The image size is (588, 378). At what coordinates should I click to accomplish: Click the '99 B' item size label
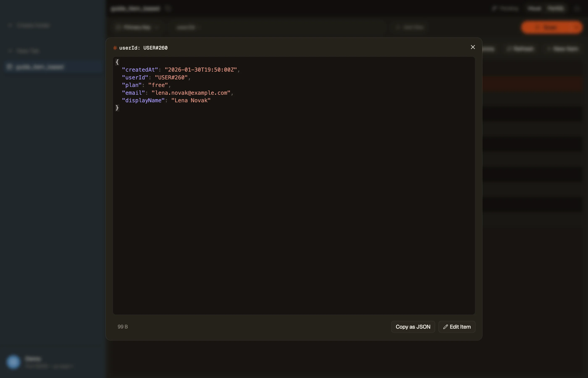pyautogui.click(x=123, y=327)
